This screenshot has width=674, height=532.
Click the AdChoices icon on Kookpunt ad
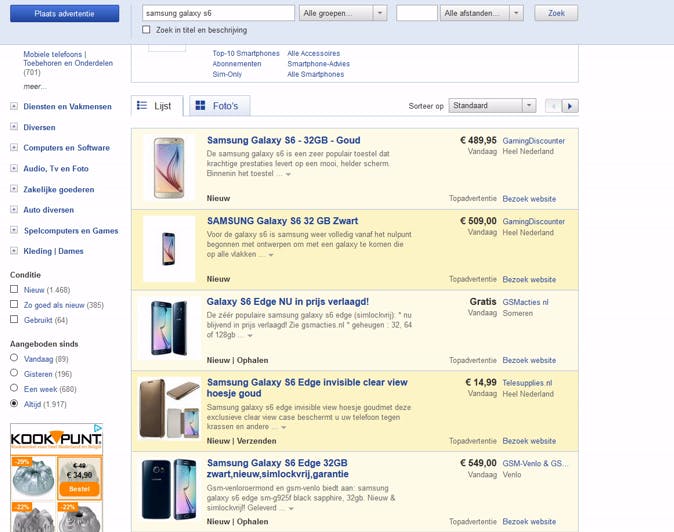98,428
